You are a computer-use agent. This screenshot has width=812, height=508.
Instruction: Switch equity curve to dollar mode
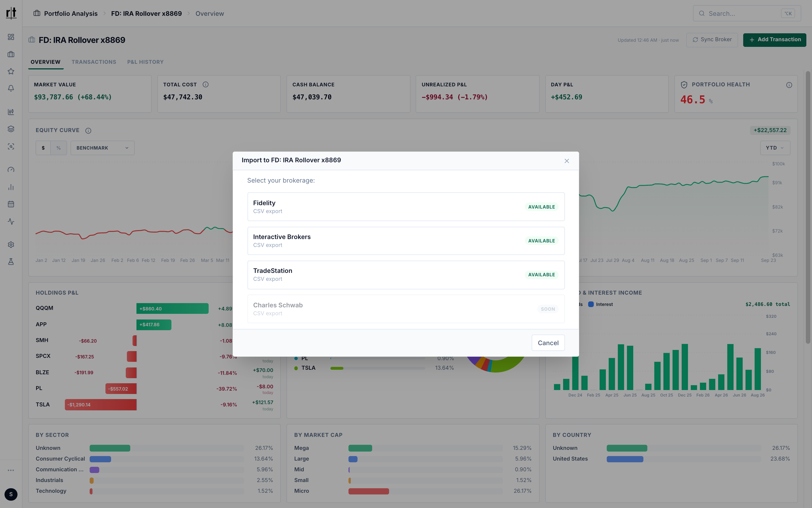[x=43, y=148]
